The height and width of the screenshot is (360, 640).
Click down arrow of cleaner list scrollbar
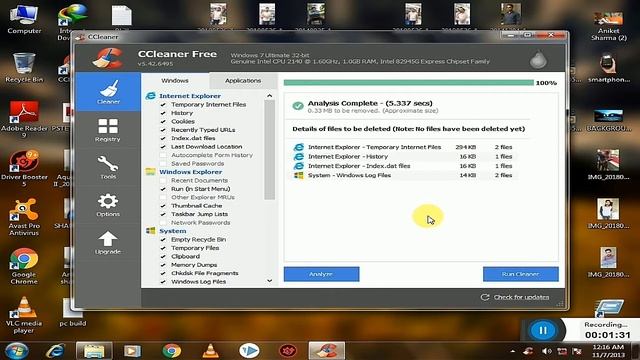tap(269, 281)
